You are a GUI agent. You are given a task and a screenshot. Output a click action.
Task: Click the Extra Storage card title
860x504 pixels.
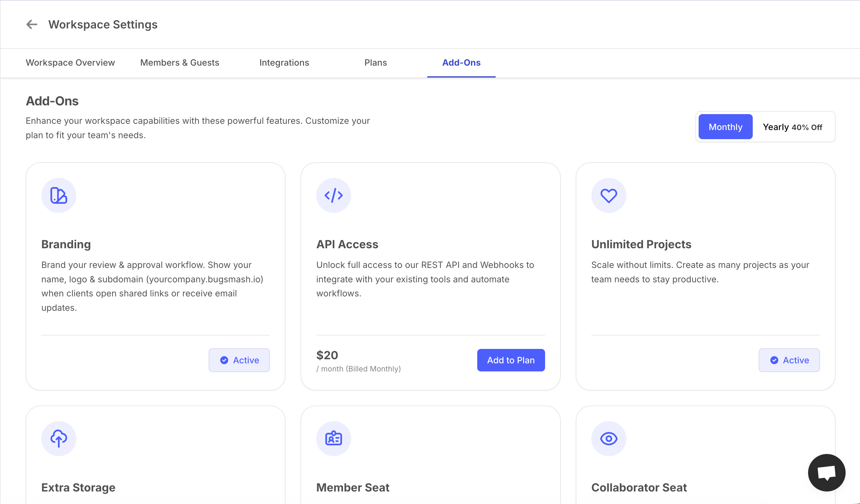[x=78, y=488]
